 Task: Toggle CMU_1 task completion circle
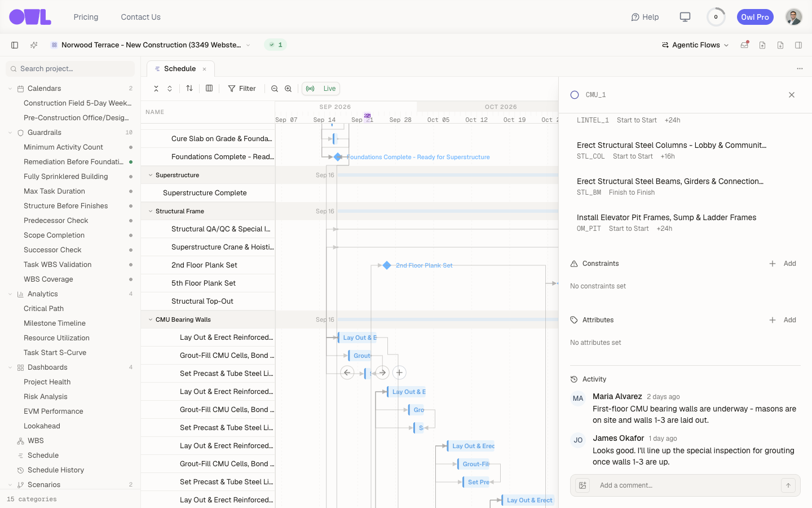coord(575,95)
